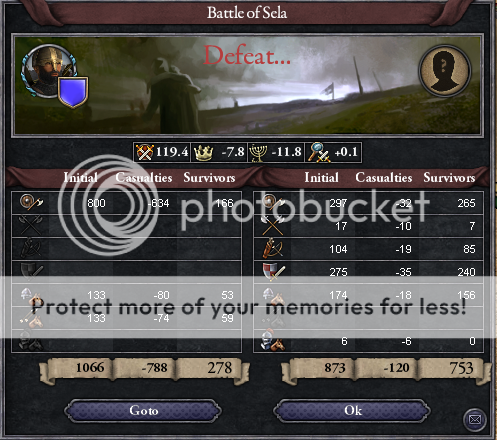Select the blue shield coat of arms
Screen dimensions: 497x445
point(73,92)
